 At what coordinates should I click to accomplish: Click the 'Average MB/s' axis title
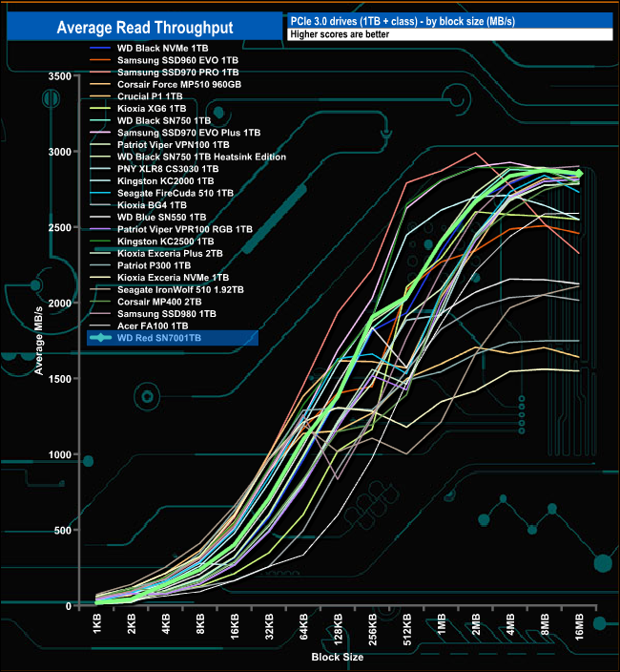pyautogui.click(x=39, y=341)
